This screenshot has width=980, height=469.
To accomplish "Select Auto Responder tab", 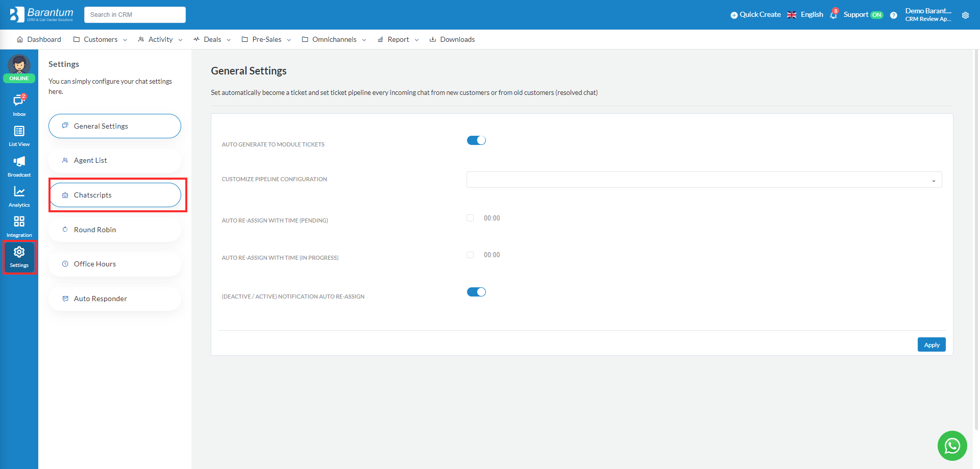I will tap(115, 299).
